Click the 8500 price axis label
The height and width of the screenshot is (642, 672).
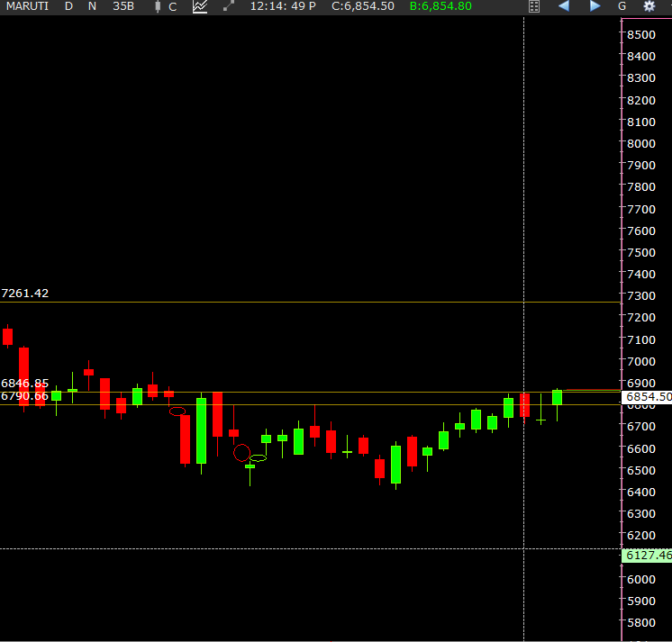(641, 35)
